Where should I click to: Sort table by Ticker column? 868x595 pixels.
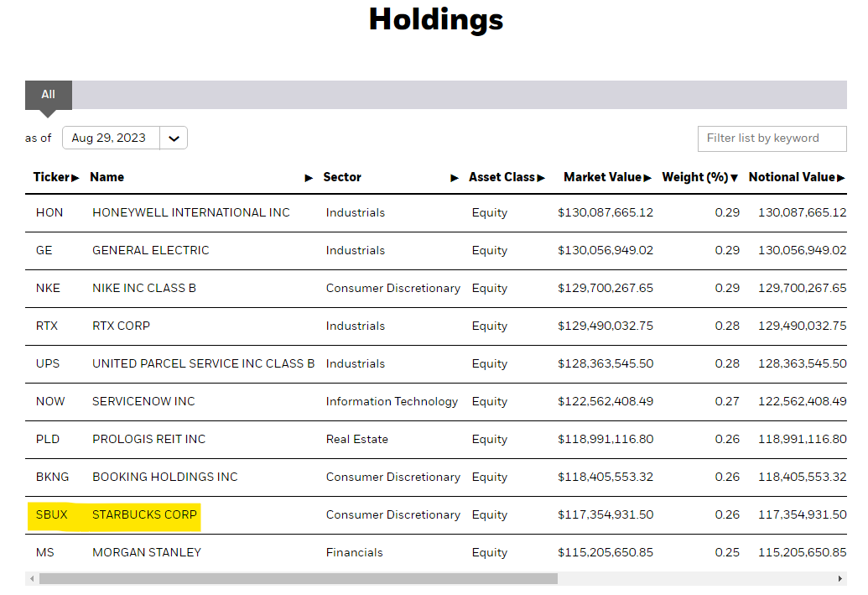56,177
